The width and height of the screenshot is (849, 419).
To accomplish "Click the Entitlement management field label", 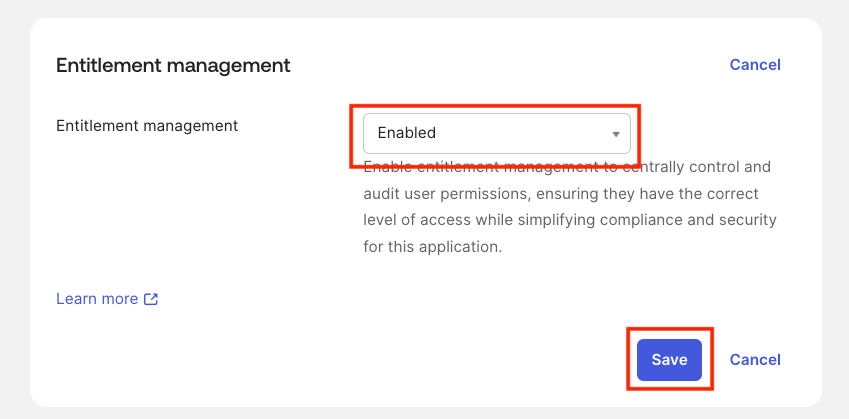I will tap(147, 126).
